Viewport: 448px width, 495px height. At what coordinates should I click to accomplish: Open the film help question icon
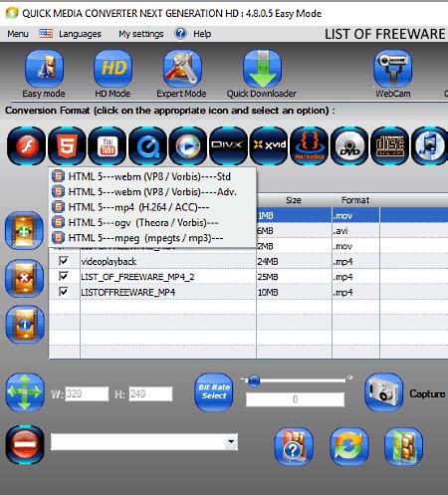294,446
